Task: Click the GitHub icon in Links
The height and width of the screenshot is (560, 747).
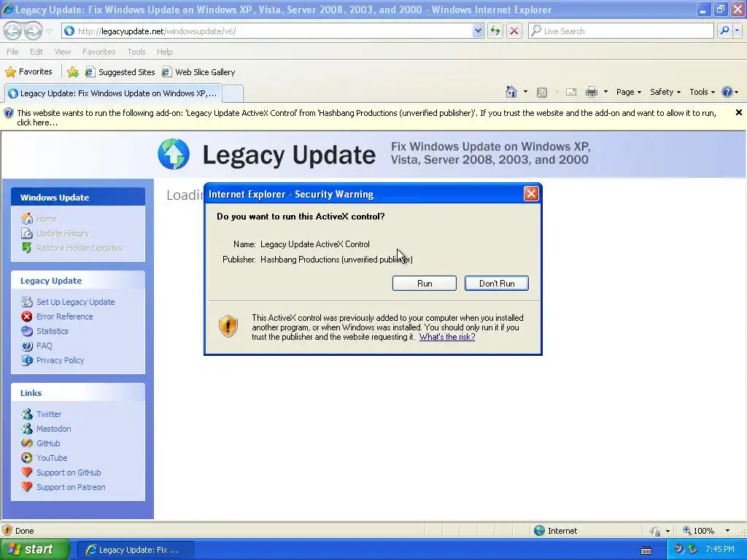Action: pyautogui.click(x=27, y=443)
